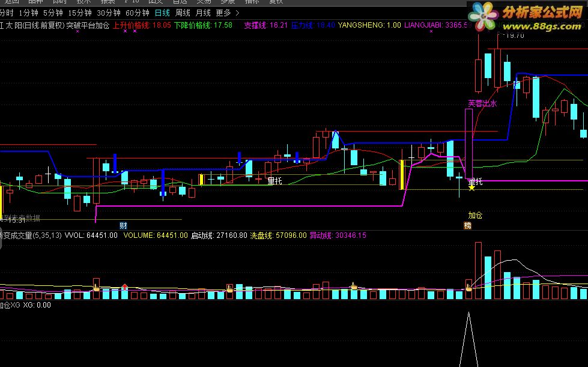Click the 芙蓉出水 signal label
This screenshot has width=588, height=367.
(x=482, y=104)
